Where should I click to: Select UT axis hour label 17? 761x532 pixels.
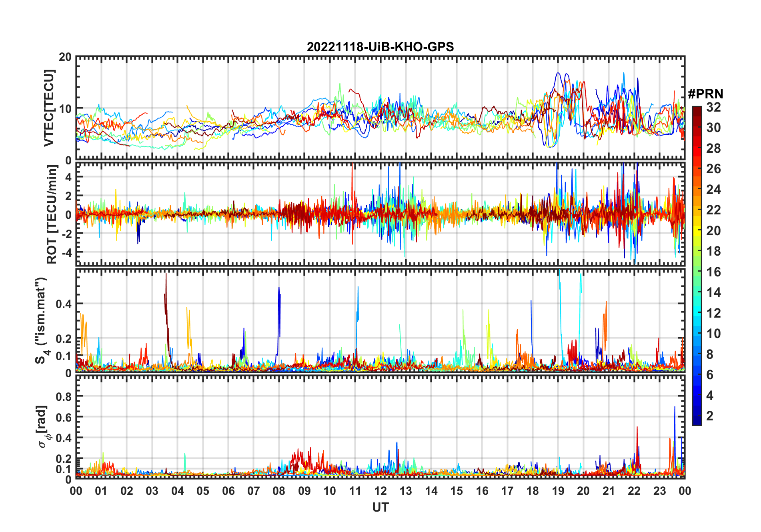pos(507,491)
